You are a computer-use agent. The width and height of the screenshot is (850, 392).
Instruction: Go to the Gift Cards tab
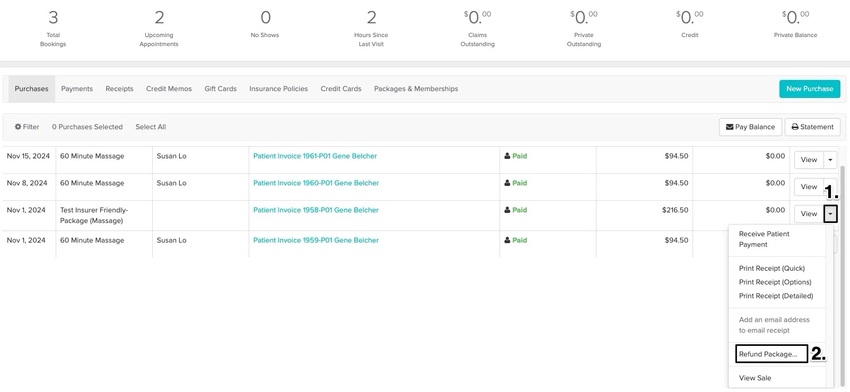point(220,89)
